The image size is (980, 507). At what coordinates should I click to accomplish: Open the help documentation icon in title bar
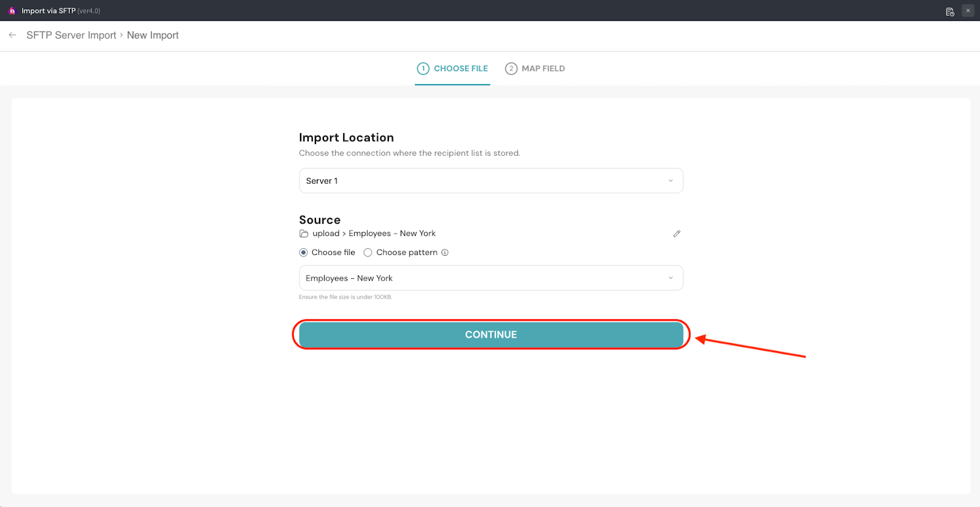coord(950,11)
